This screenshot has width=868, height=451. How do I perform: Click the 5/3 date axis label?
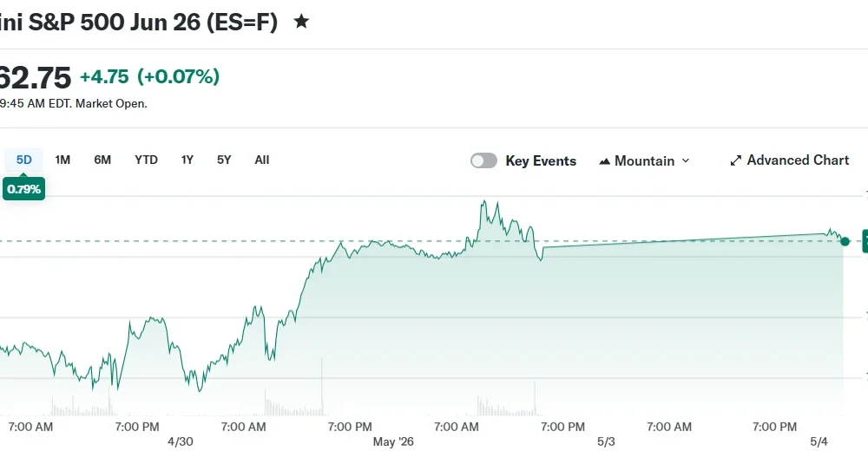(606, 441)
